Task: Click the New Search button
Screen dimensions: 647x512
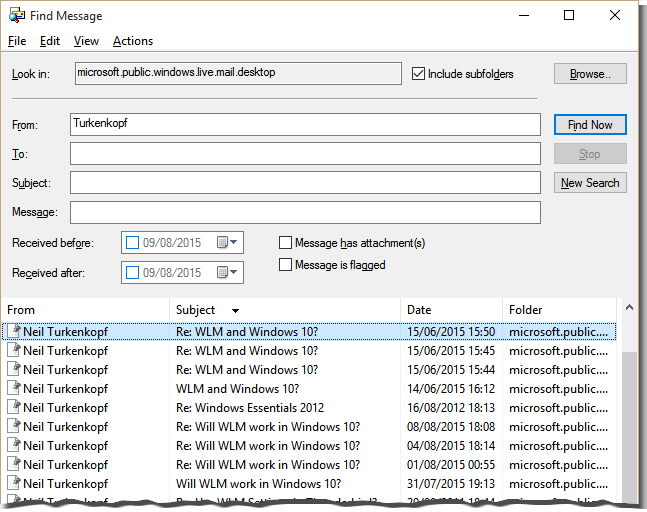Action: tap(590, 183)
